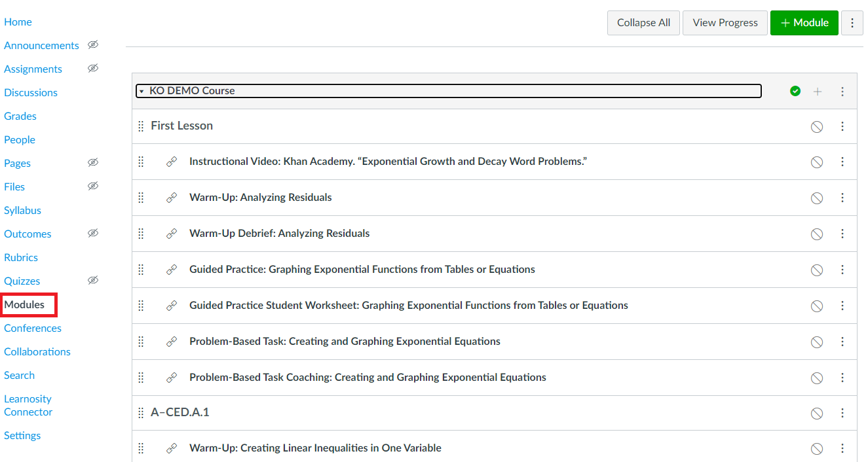Open options menu for Warm-Up: Analyzing Residuals

[842, 198]
